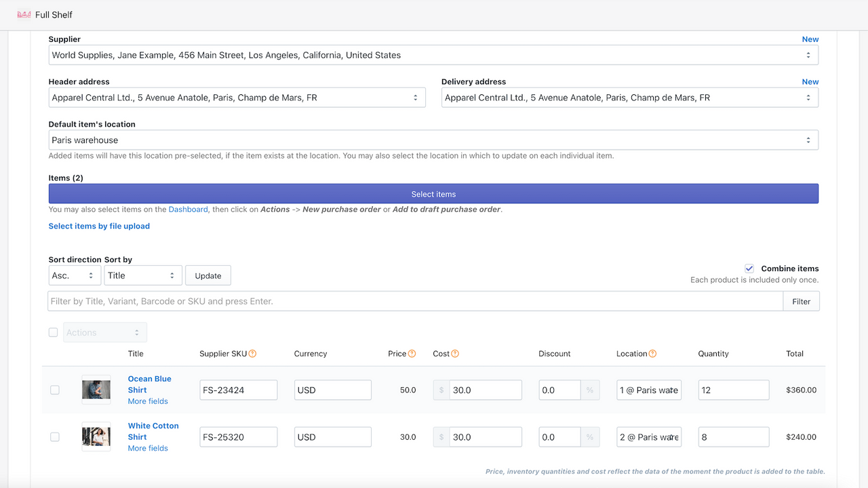Click the quantity field showing 8
This screenshot has height=488, width=868.
click(x=734, y=437)
